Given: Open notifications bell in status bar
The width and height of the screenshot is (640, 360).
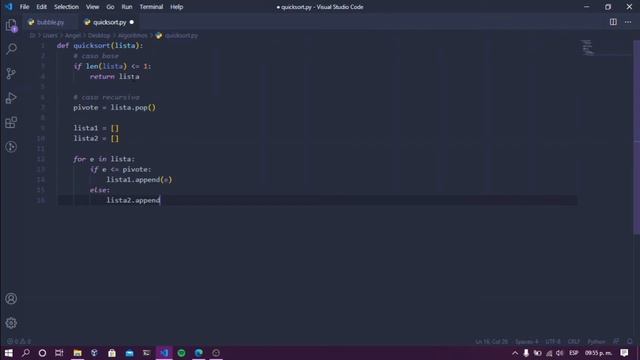Looking at the screenshot, I should pyautogui.click(x=630, y=341).
